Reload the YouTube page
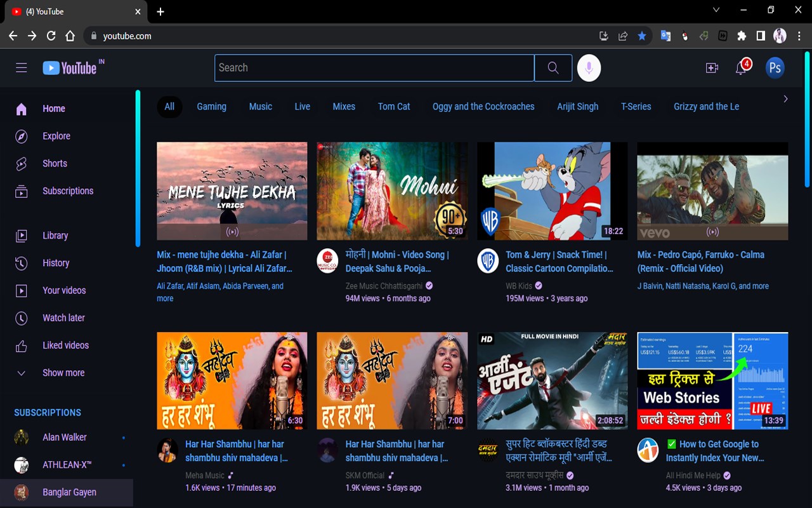The height and width of the screenshot is (508, 812). tap(51, 36)
